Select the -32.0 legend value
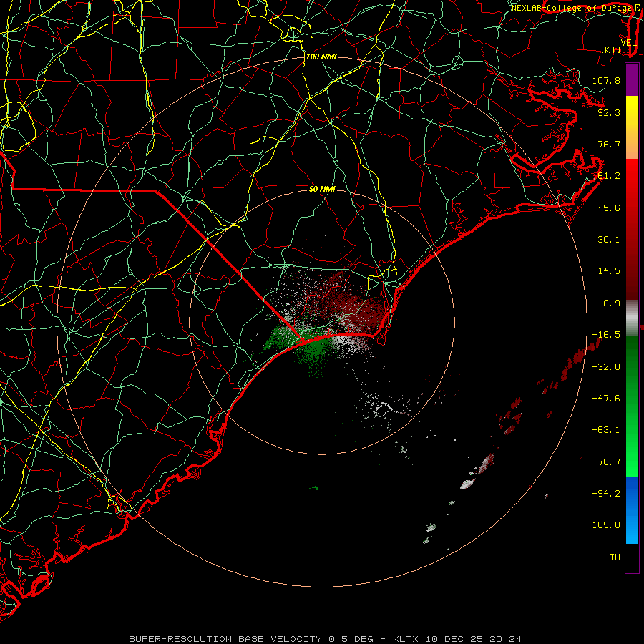 606,367
